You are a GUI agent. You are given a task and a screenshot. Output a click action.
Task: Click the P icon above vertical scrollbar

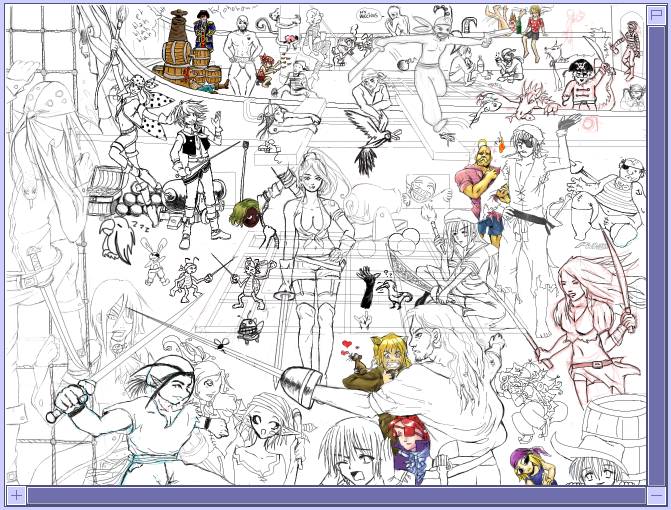(x=656, y=14)
